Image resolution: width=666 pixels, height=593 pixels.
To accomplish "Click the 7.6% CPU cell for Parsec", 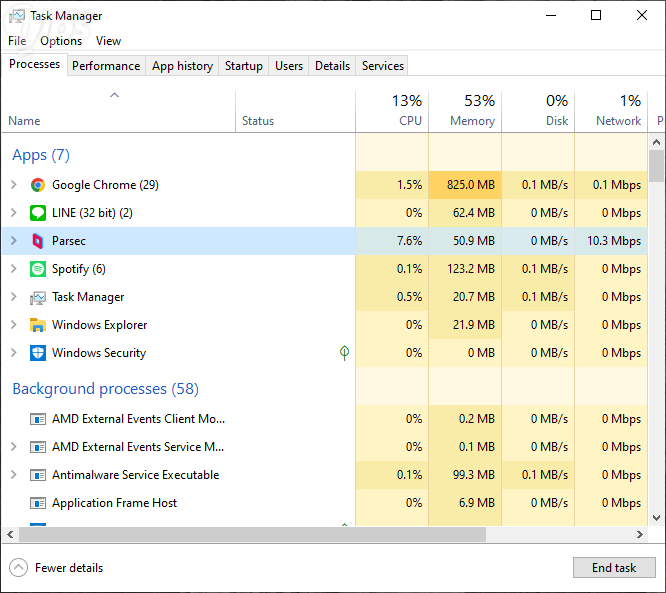I will [x=392, y=241].
